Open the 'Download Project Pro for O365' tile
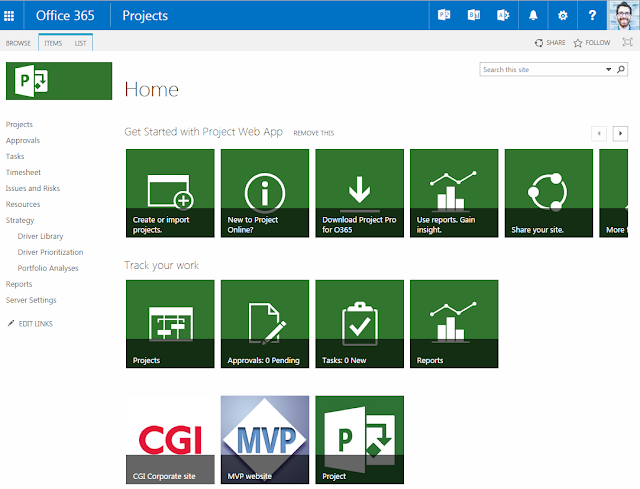The image size is (640, 489). tap(360, 193)
